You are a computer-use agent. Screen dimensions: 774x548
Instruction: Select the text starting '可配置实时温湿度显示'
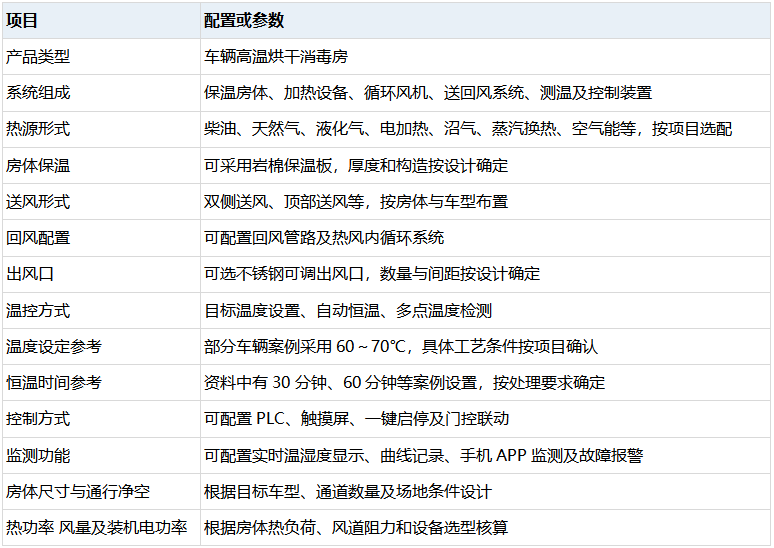point(424,455)
